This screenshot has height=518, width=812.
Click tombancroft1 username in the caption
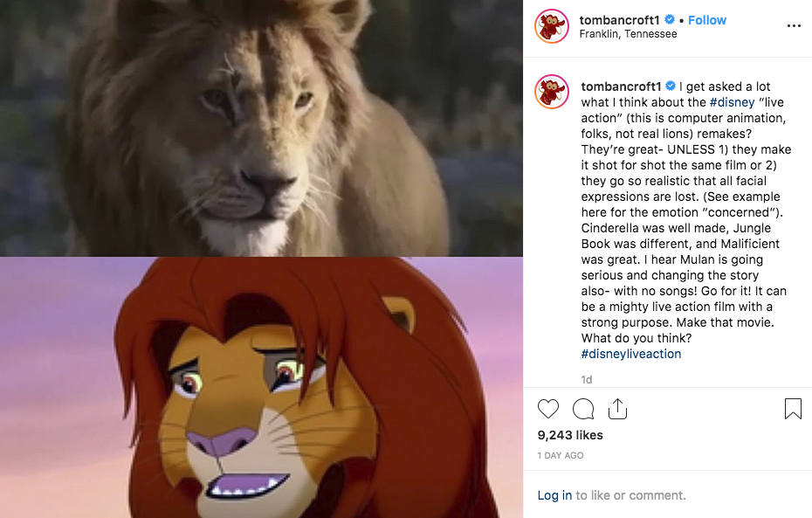(621, 86)
